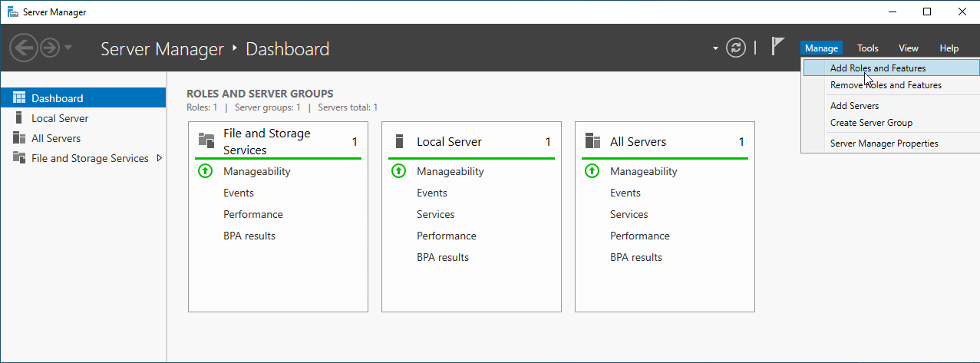Click the back navigation arrow

coord(24,48)
